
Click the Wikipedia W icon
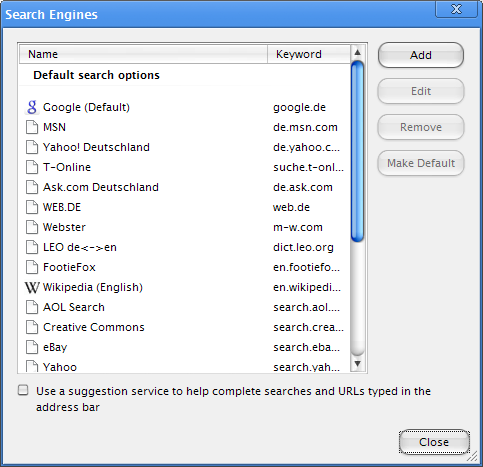32,287
